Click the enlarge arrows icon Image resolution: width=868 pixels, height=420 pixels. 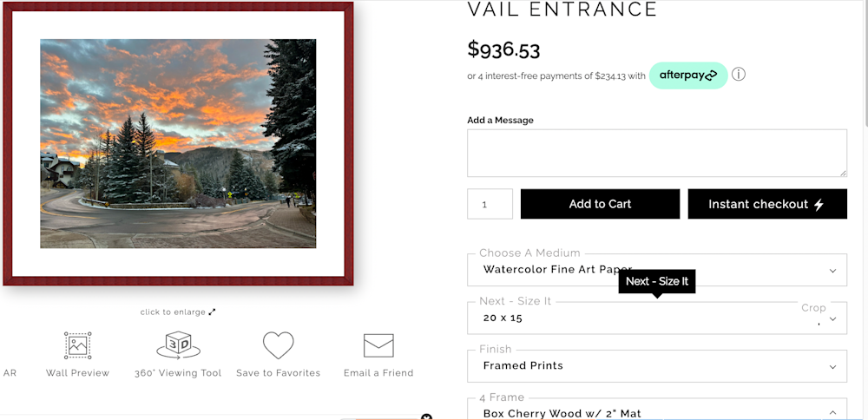tap(213, 312)
